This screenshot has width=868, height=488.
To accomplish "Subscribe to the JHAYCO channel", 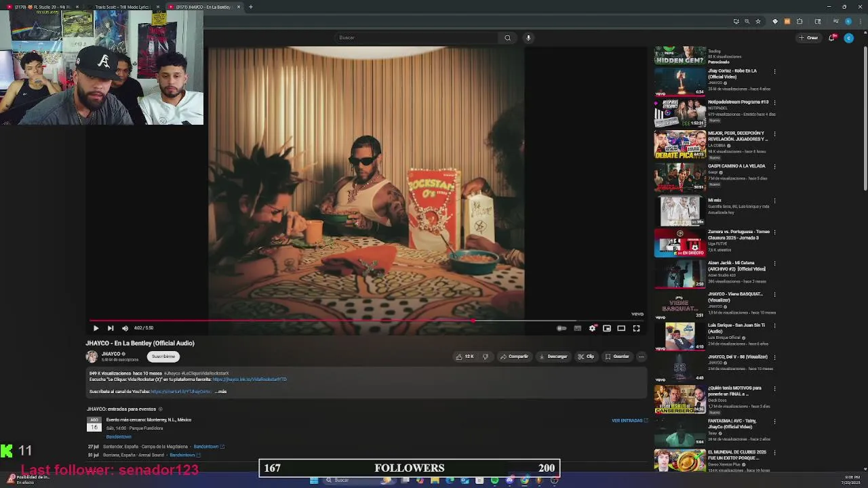I will [x=163, y=357].
